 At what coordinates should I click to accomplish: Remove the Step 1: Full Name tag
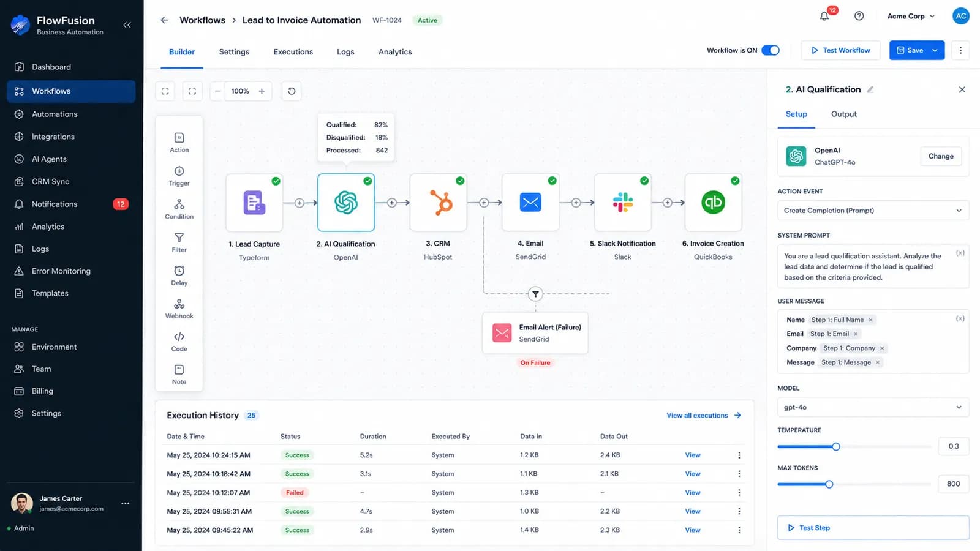(870, 320)
